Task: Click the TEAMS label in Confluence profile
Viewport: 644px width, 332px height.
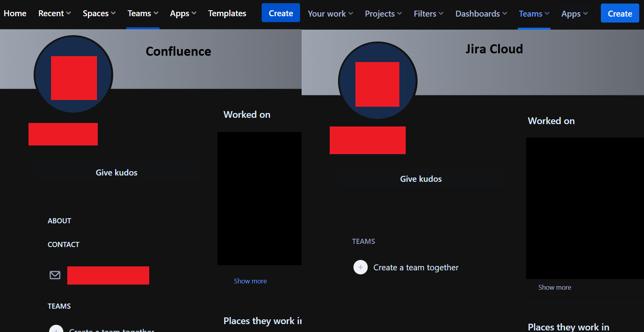Action: pos(59,306)
